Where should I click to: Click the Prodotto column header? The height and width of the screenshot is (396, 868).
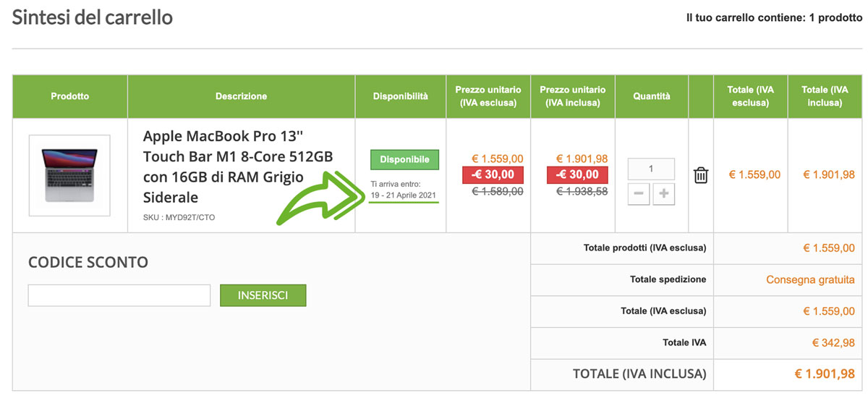pos(70,96)
